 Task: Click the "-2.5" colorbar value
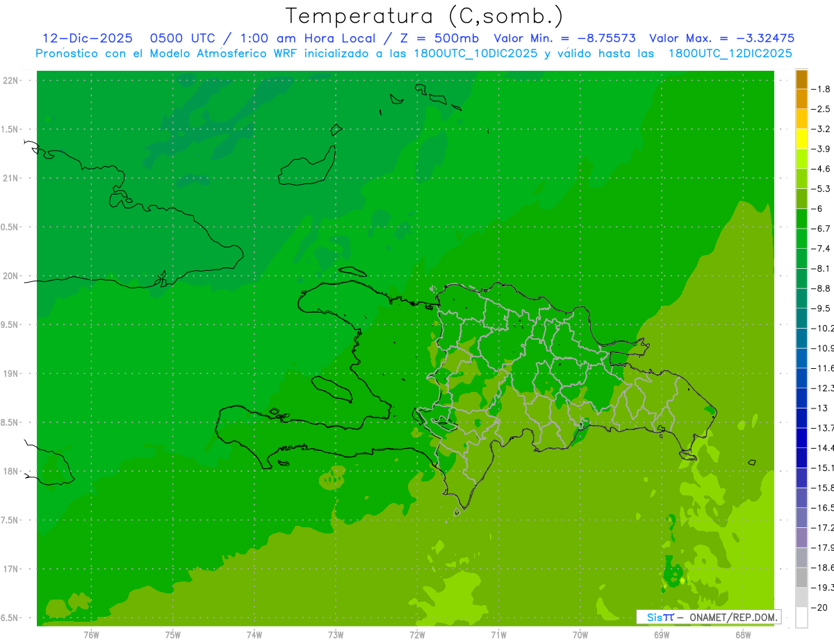821,109
